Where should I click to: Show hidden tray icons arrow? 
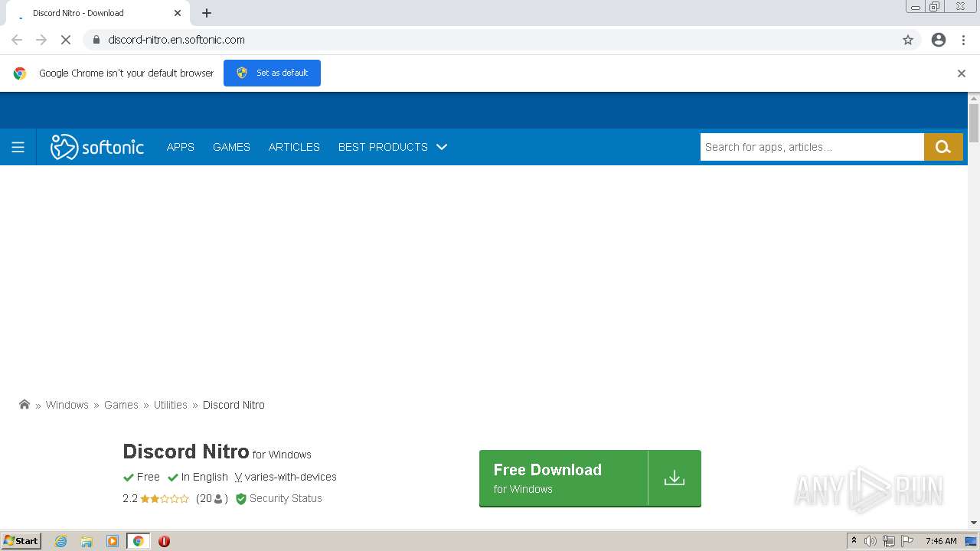(x=854, y=541)
